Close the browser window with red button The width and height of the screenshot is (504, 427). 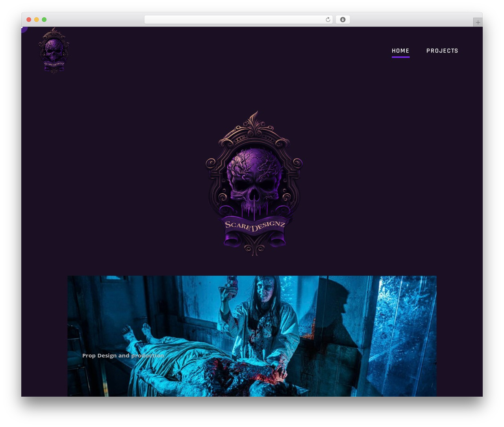(x=29, y=20)
